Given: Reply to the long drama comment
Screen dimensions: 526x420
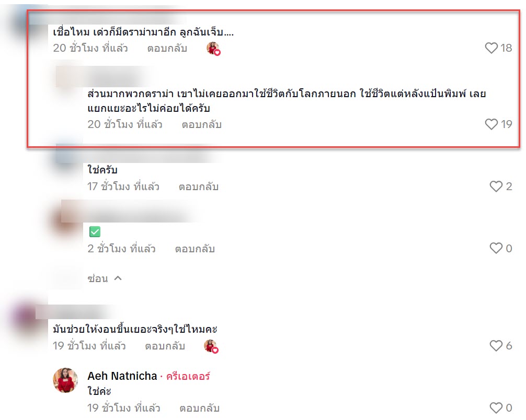Looking at the screenshot, I should pyautogui.click(x=202, y=125).
